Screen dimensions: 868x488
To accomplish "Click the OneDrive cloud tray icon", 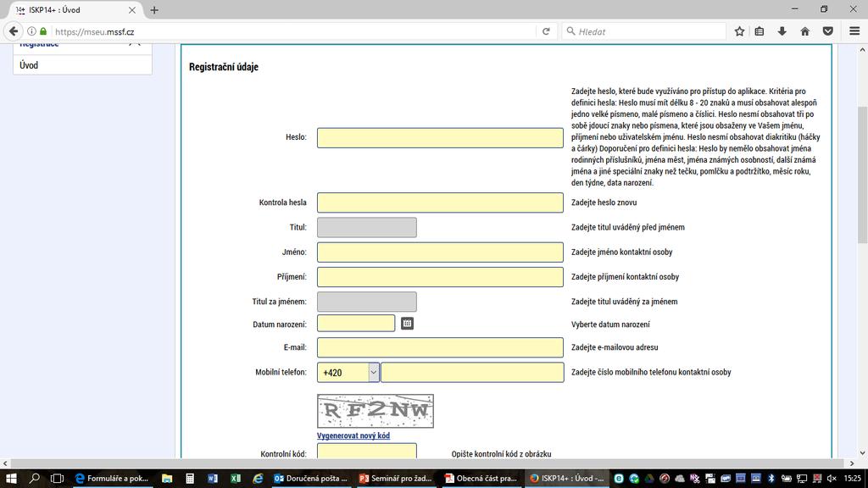I will click(x=680, y=478).
